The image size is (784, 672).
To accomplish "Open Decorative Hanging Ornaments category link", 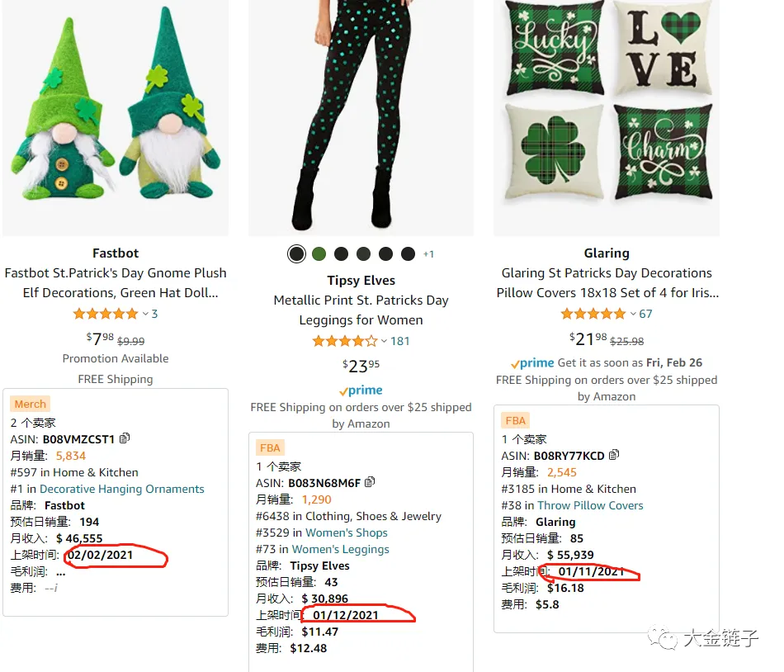I will coord(122,489).
